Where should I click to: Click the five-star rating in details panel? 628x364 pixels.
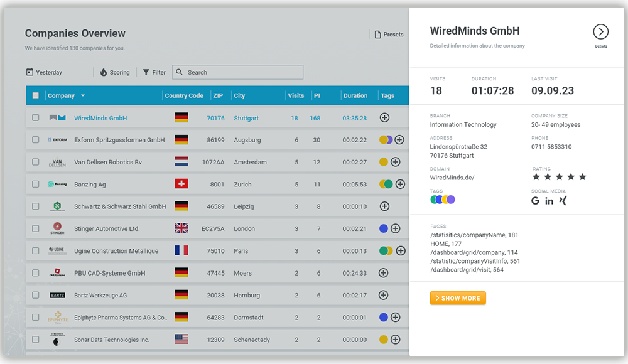pyautogui.click(x=559, y=177)
